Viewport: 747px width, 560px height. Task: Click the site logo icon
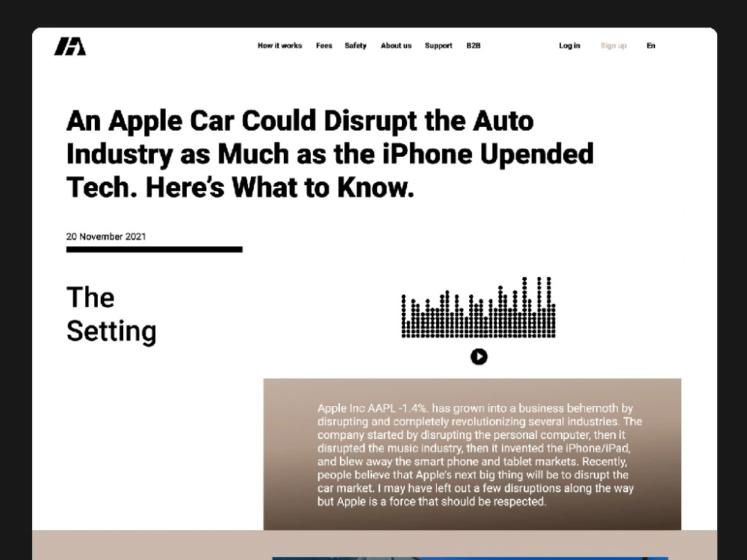click(x=70, y=46)
